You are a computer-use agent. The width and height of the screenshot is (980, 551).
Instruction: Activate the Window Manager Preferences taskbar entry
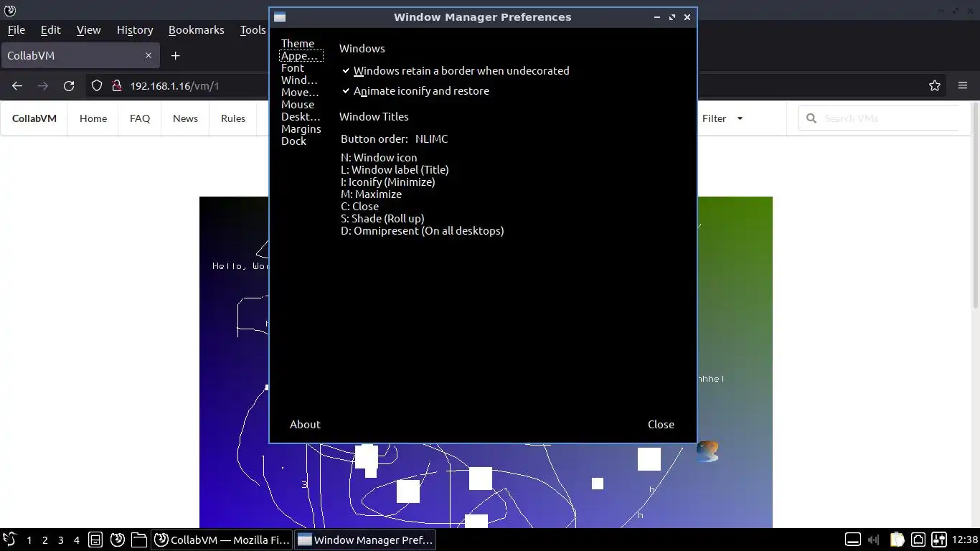365,540
